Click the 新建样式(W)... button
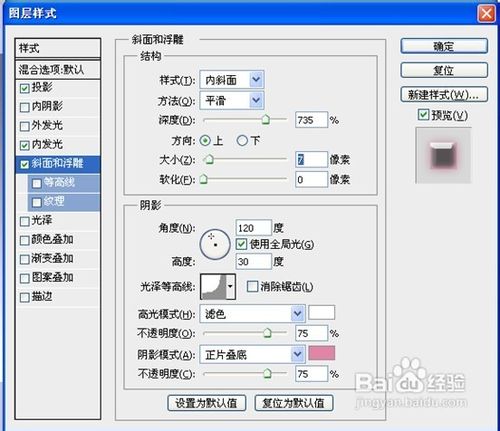Image resolution: width=500 pixels, height=431 pixels. (444, 95)
